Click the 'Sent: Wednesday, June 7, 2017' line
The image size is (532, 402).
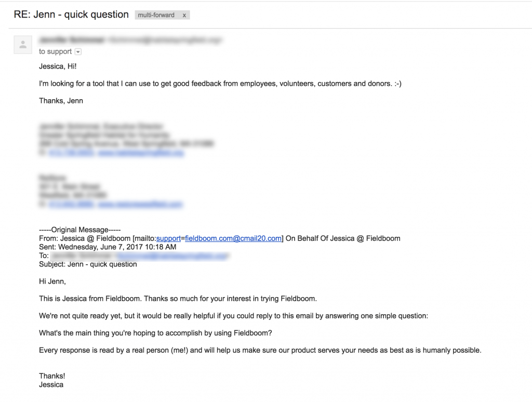(108, 247)
